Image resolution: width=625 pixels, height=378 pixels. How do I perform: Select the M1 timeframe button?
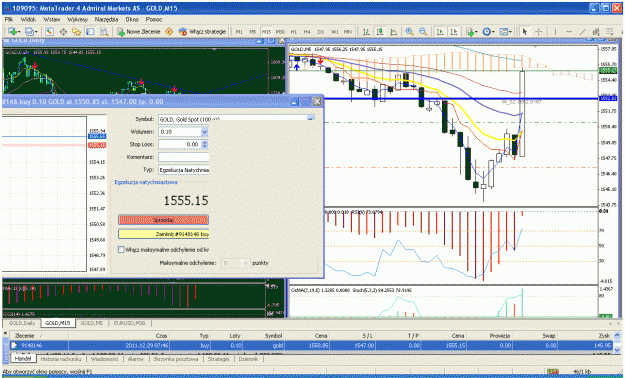click(239, 32)
